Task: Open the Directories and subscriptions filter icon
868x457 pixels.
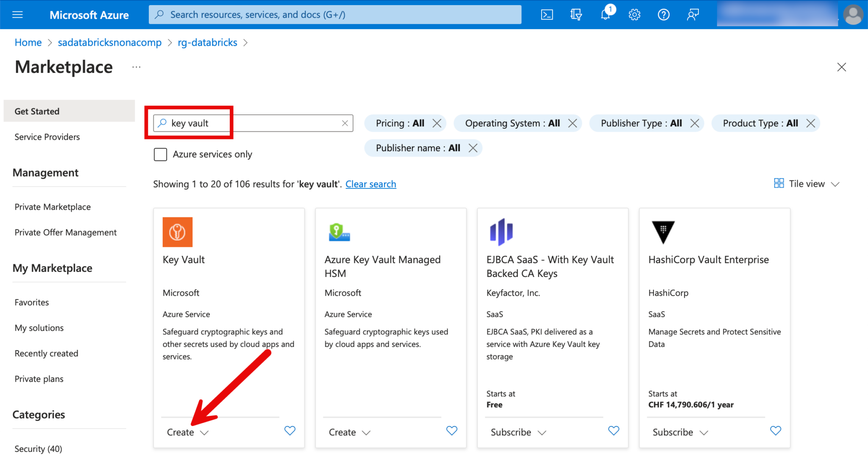Action: (576, 15)
